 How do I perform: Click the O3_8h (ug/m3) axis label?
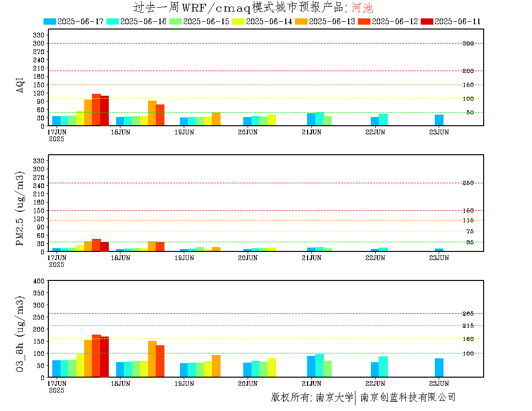point(20,334)
